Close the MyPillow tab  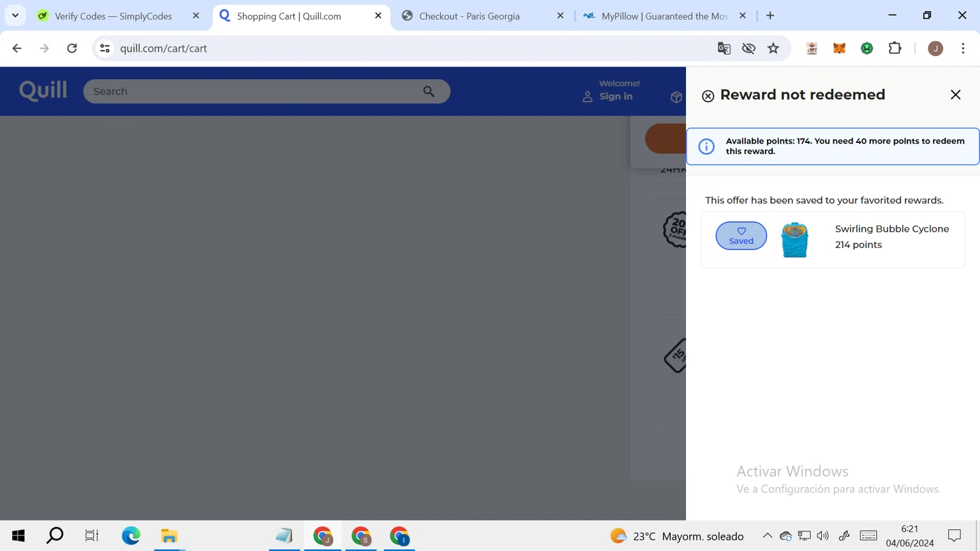(742, 16)
